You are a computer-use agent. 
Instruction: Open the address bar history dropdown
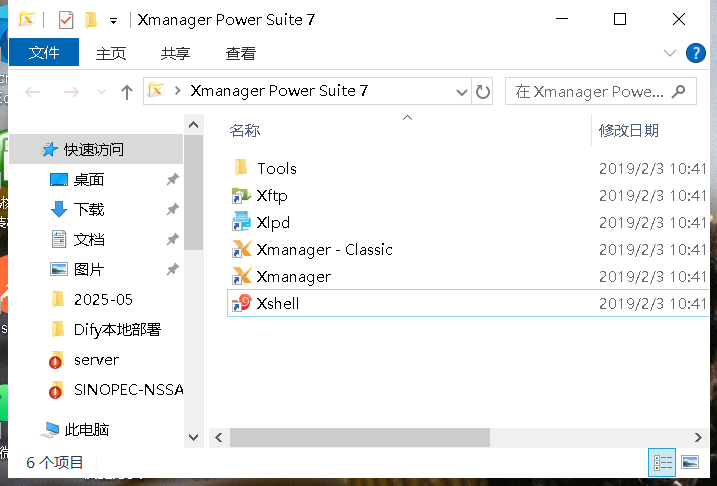coord(463,92)
